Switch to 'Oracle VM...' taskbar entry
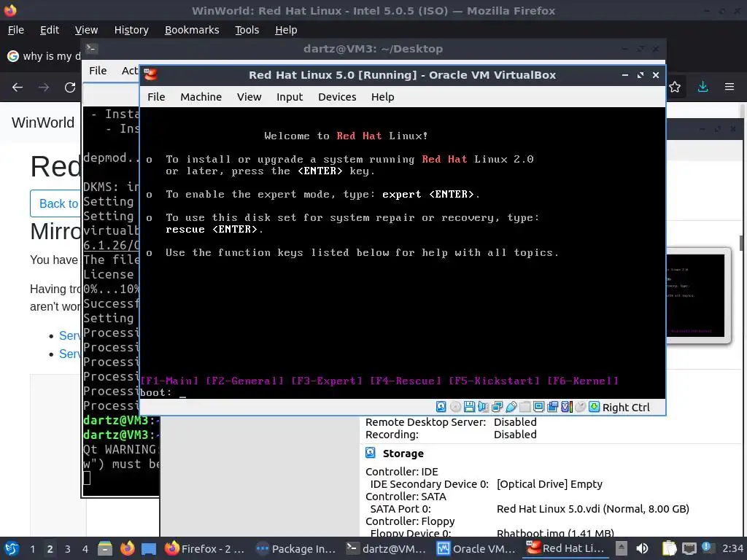 pos(476,548)
